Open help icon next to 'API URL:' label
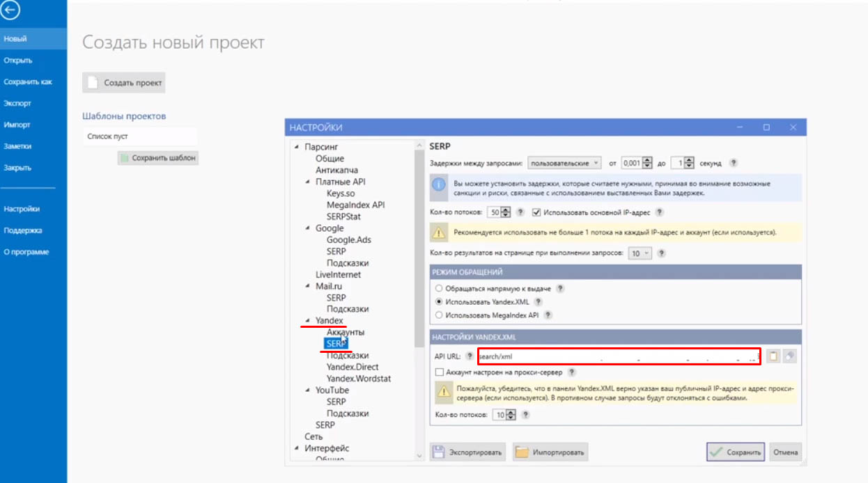 470,357
